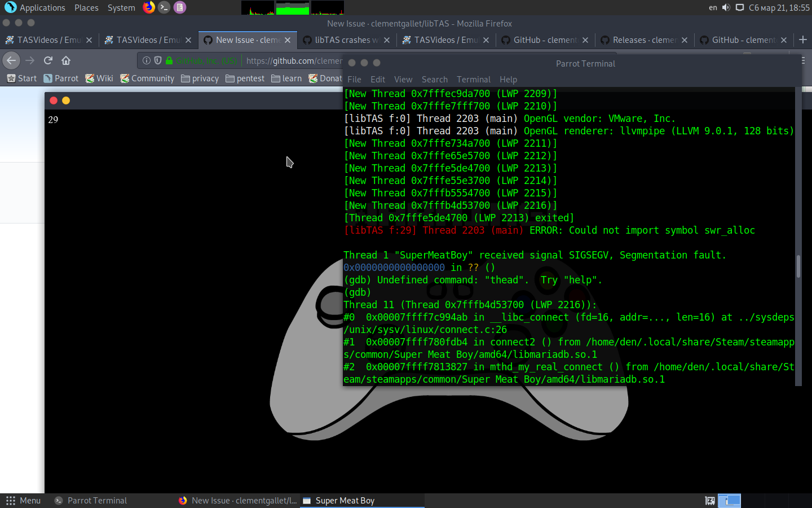Close the first TASVideos tab
The image size is (812, 508).
point(89,40)
